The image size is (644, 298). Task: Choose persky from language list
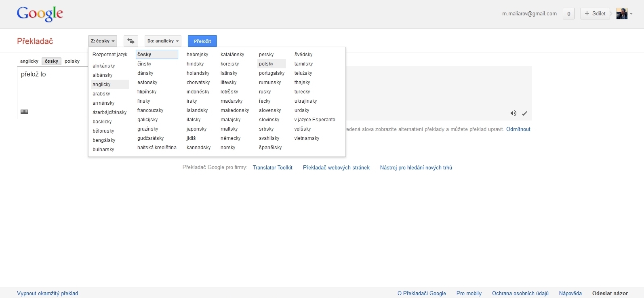(x=266, y=55)
